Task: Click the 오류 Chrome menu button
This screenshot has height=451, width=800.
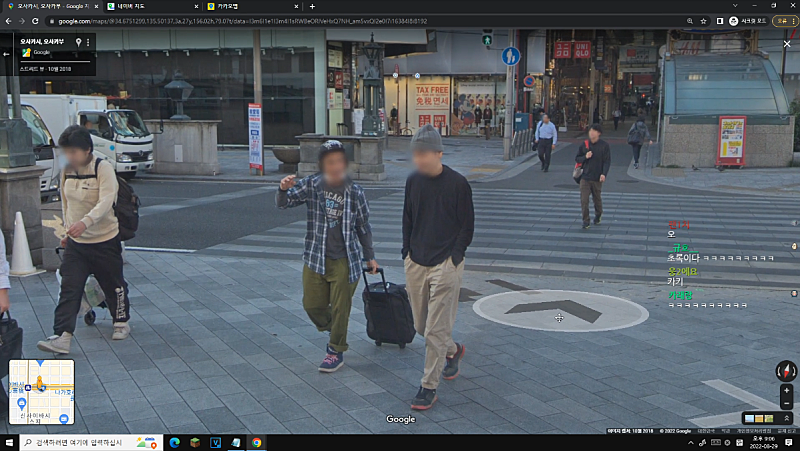Action: (x=785, y=21)
